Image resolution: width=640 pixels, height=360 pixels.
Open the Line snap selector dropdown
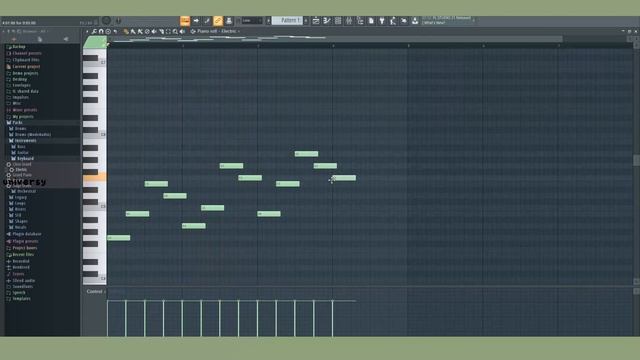251,20
